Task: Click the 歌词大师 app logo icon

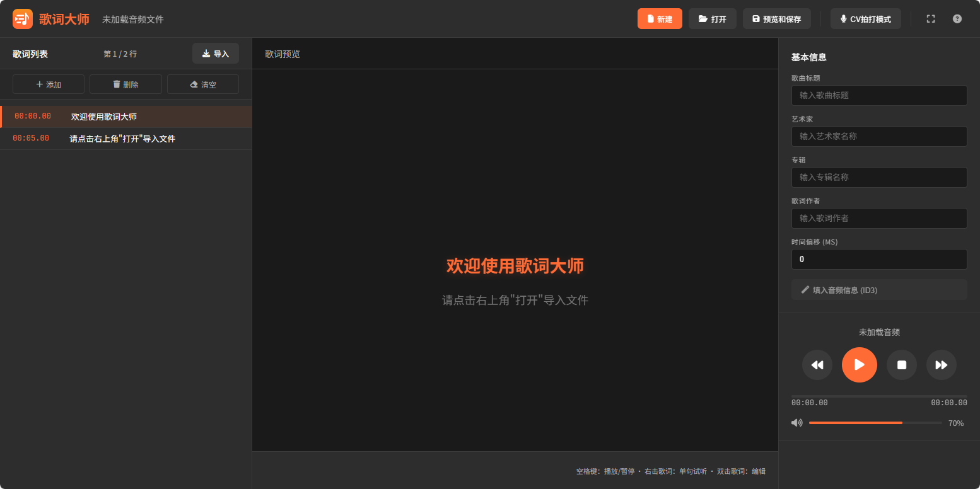Action: pos(23,19)
